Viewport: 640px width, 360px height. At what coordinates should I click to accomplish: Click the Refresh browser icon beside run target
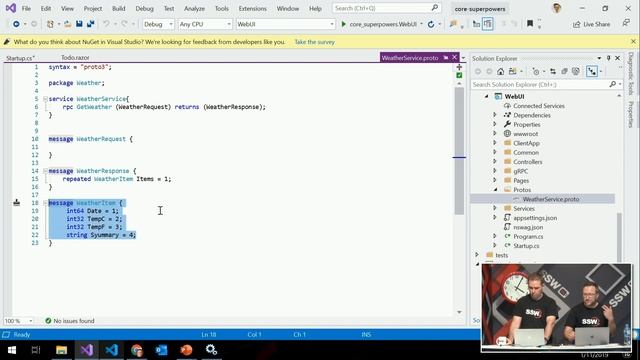point(431,24)
